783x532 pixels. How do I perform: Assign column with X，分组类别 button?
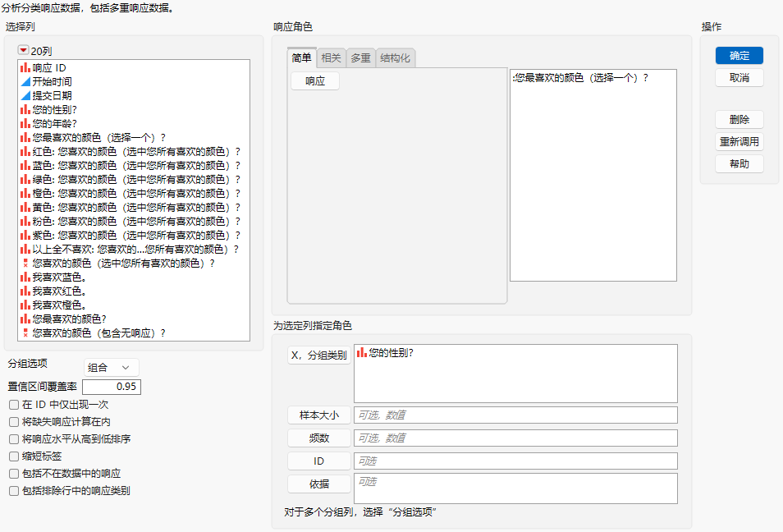[319, 355]
